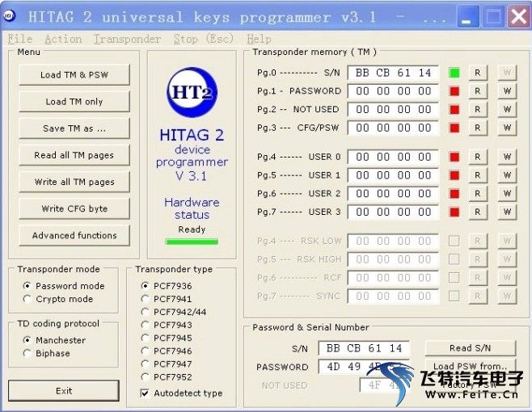Viewport: 532px width, 412px height.
Task: Click Load TM & PSW button
Action: 74,74
